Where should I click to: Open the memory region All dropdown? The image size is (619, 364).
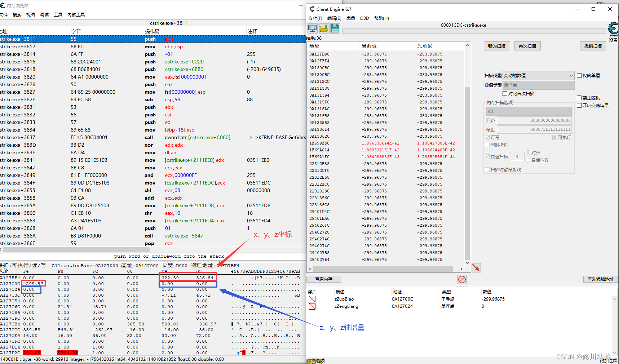(x=529, y=111)
